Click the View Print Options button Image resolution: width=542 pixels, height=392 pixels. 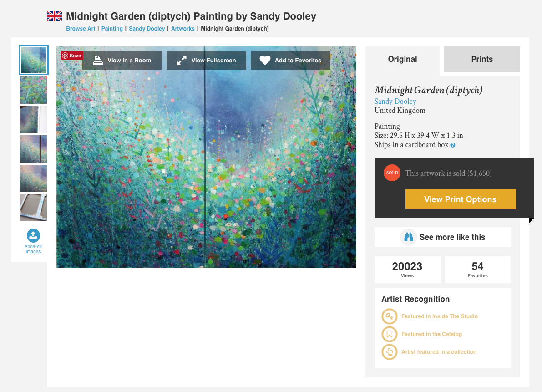[x=461, y=199]
